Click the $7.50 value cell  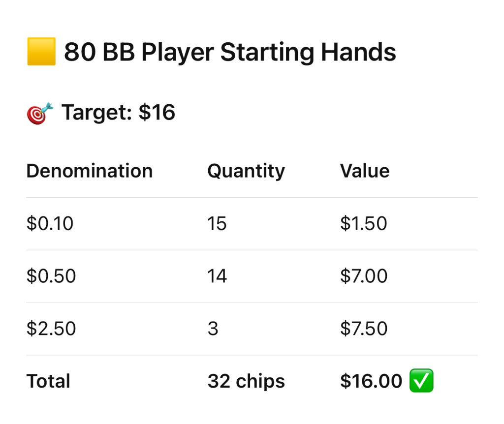(364, 329)
